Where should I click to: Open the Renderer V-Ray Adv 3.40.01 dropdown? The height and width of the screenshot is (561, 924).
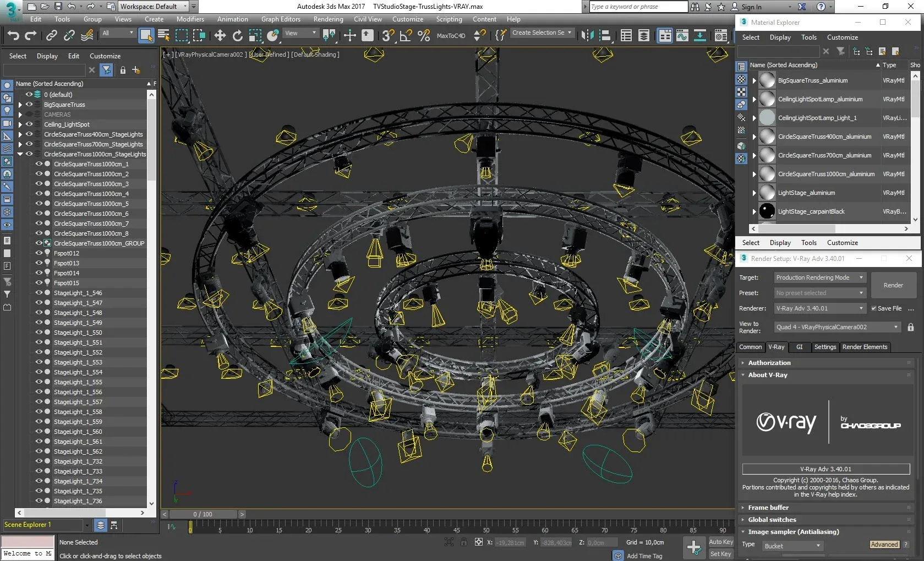[820, 308]
